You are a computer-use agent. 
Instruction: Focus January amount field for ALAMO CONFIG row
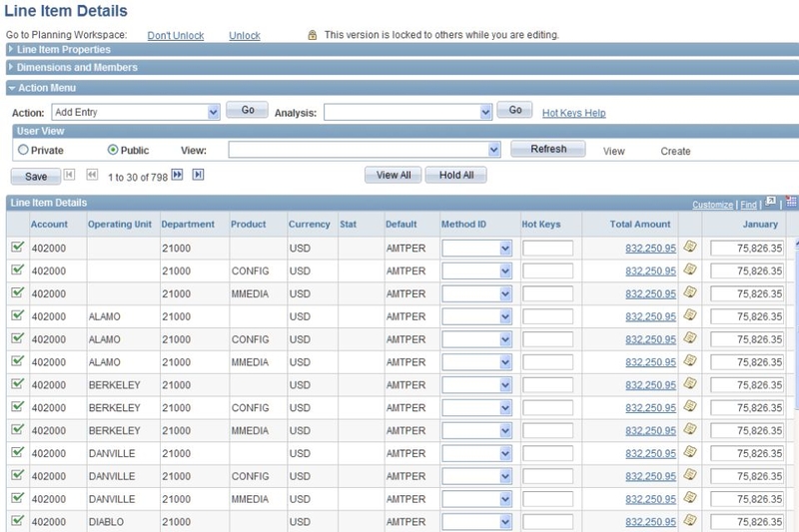[747, 339]
